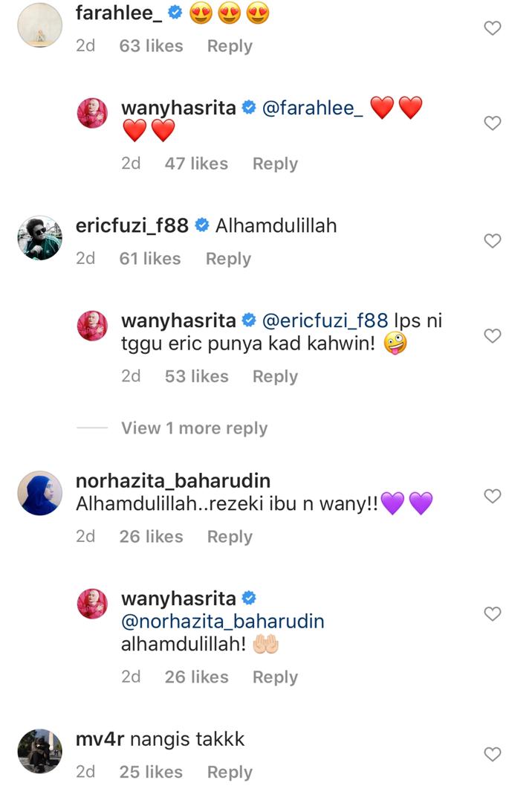Image resolution: width=532 pixels, height=803 pixels.
Task: Like wanyhasrita's reply to farahlee_
Action: coord(492,123)
